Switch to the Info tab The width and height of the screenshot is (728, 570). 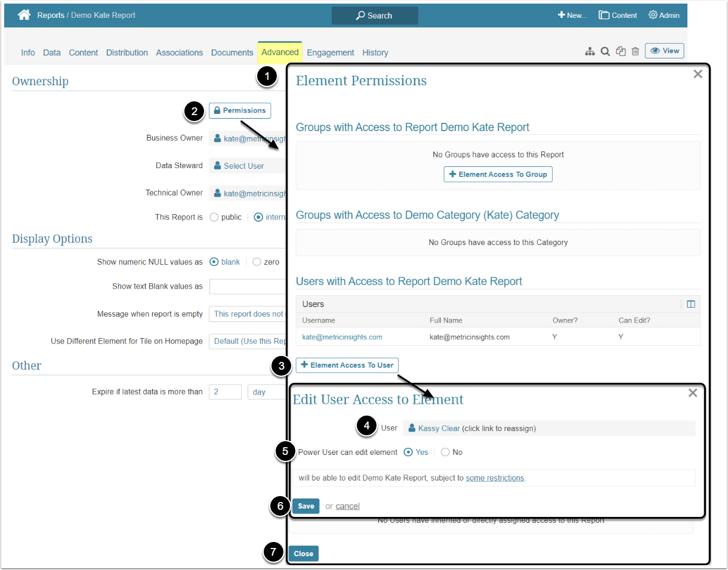(28, 52)
